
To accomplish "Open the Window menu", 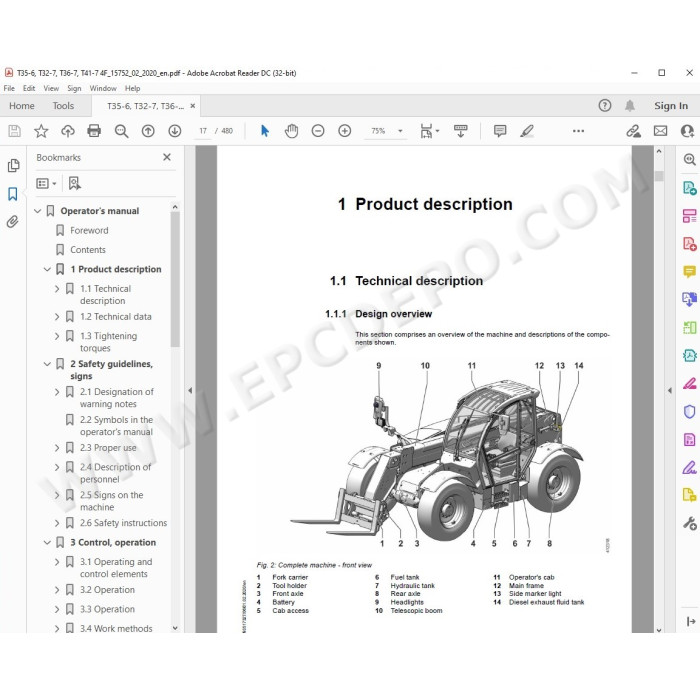I will point(103,88).
